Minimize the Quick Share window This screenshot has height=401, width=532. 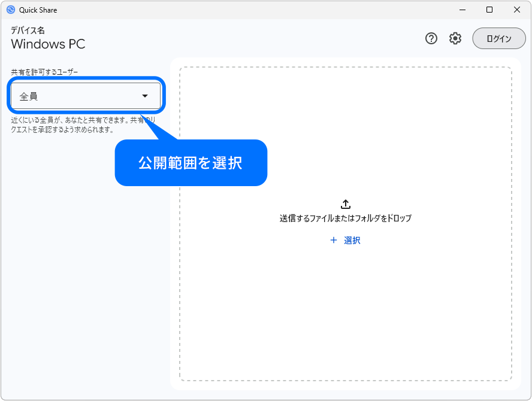463,10
